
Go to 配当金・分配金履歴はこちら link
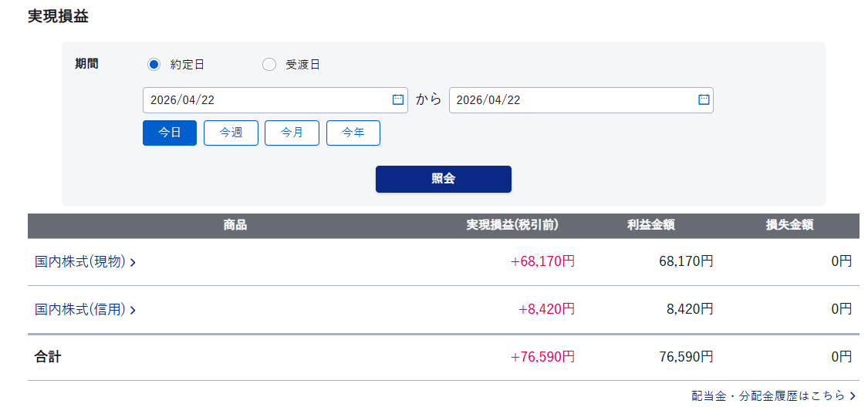tap(768, 395)
